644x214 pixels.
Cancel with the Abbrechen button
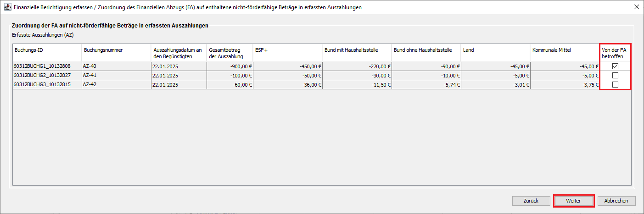[x=616, y=201]
